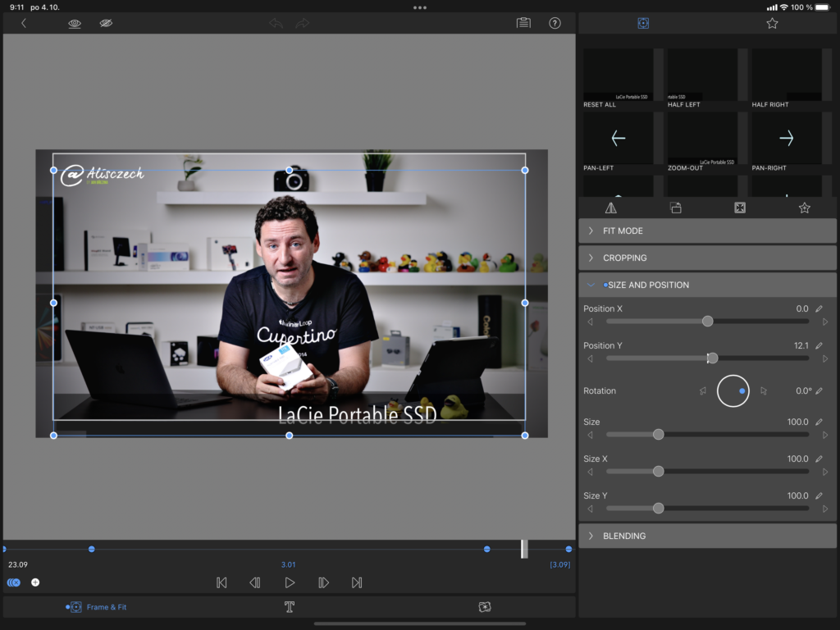Select the second keyframe on timeline
The width and height of the screenshot is (840, 630).
pyautogui.click(x=92, y=549)
